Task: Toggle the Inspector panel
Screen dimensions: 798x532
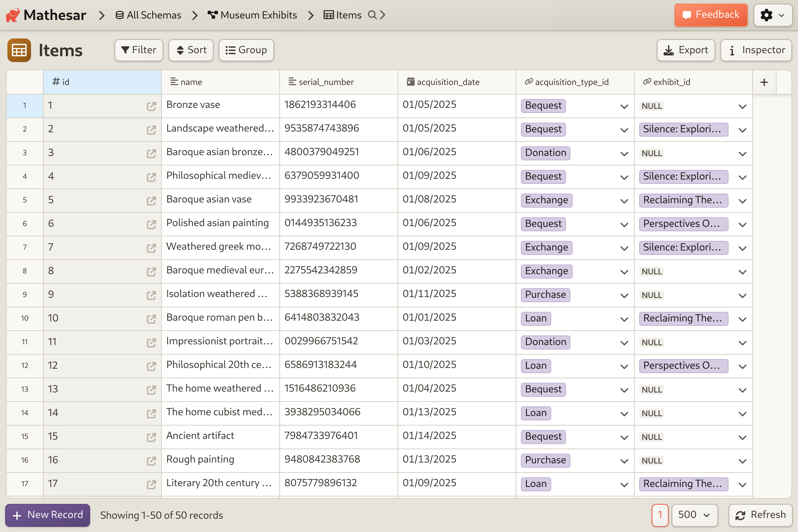Action: click(x=756, y=50)
